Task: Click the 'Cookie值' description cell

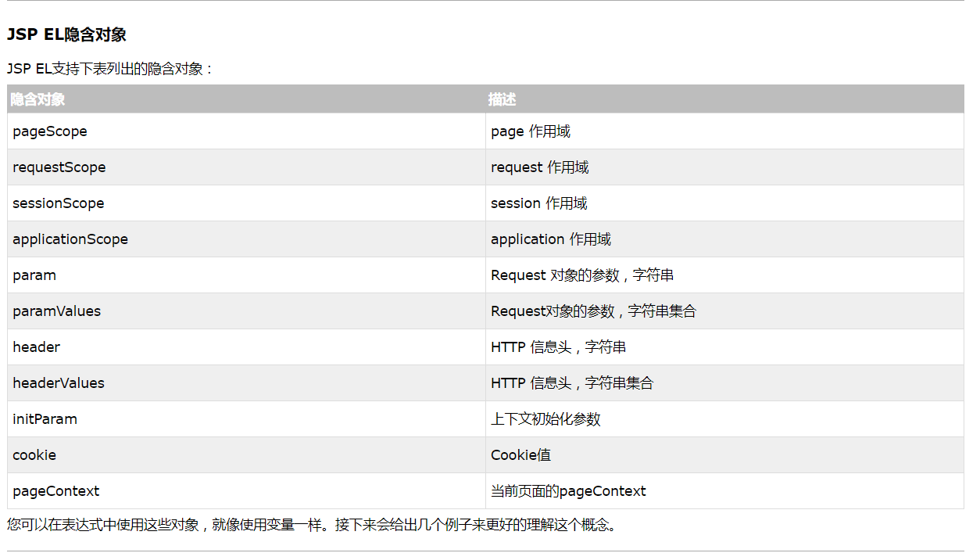Action: coord(520,455)
